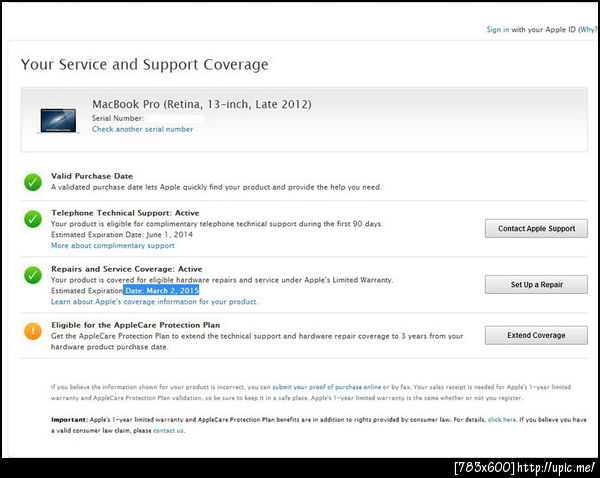Open the (Why?) link near Apple ID
The image size is (600, 478).
587,29
